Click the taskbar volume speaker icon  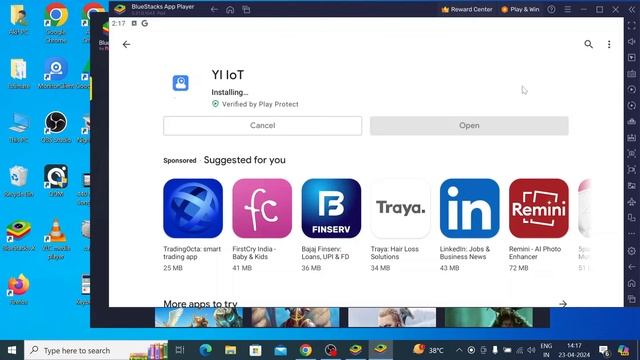[531, 350]
